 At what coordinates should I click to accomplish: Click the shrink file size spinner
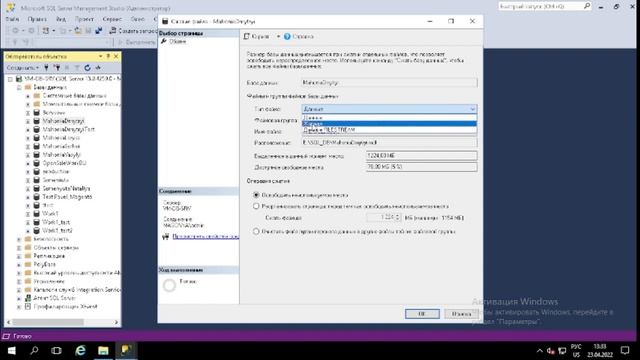(x=398, y=218)
